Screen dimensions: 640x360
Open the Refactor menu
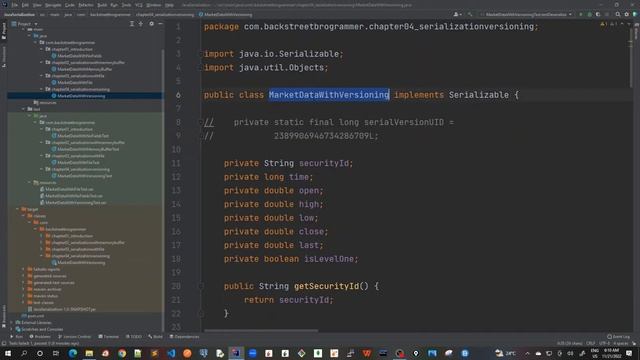86,5
